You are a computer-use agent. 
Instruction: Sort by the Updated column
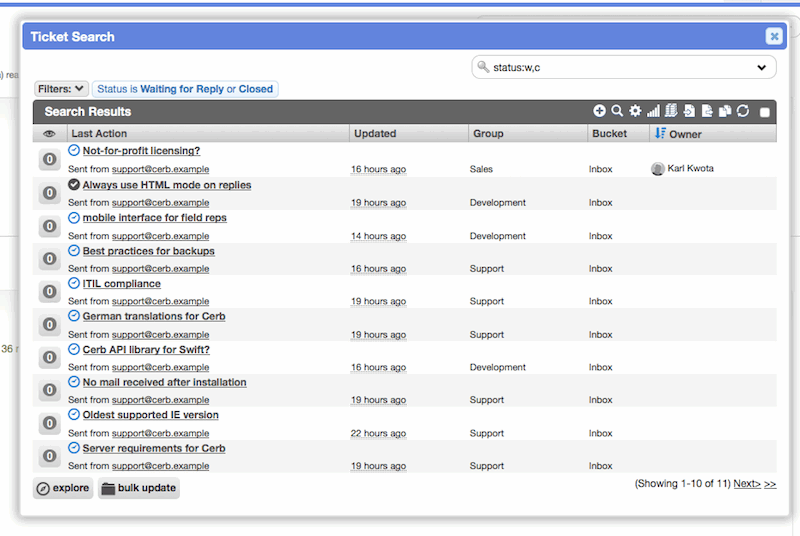(x=375, y=134)
